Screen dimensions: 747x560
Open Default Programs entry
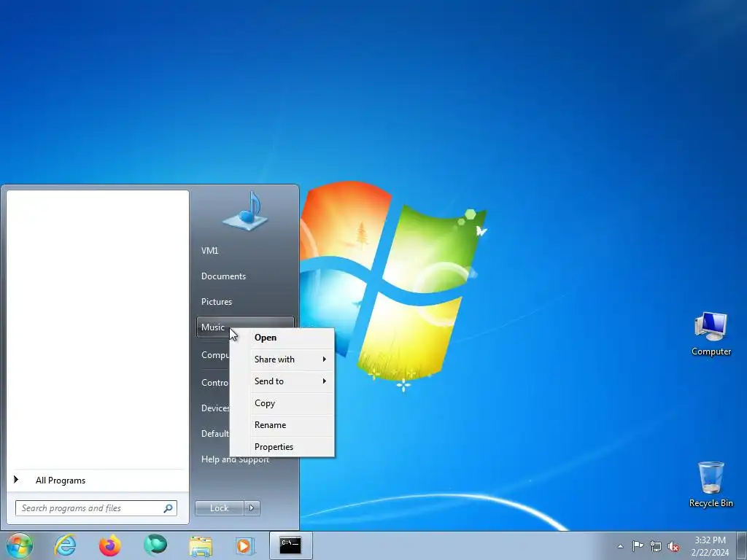(x=215, y=434)
